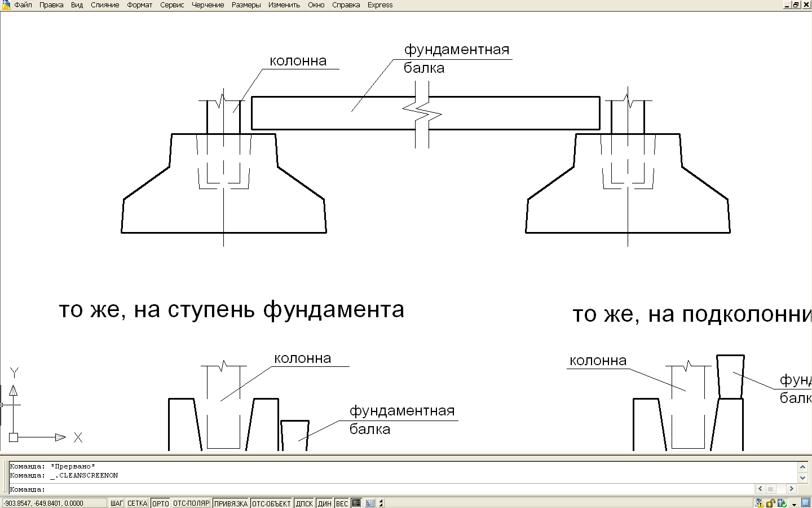Click command line horizontal scroll thumb

pyautogui.click(x=771, y=489)
